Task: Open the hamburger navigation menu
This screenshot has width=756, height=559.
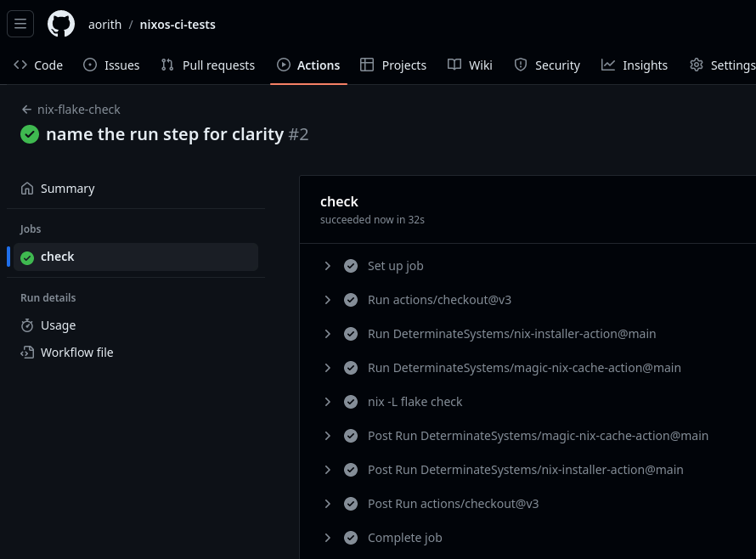Action: (20, 24)
